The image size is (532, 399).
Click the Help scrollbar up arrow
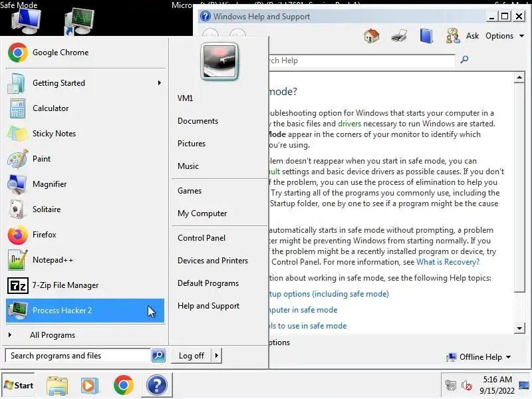[x=519, y=77]
